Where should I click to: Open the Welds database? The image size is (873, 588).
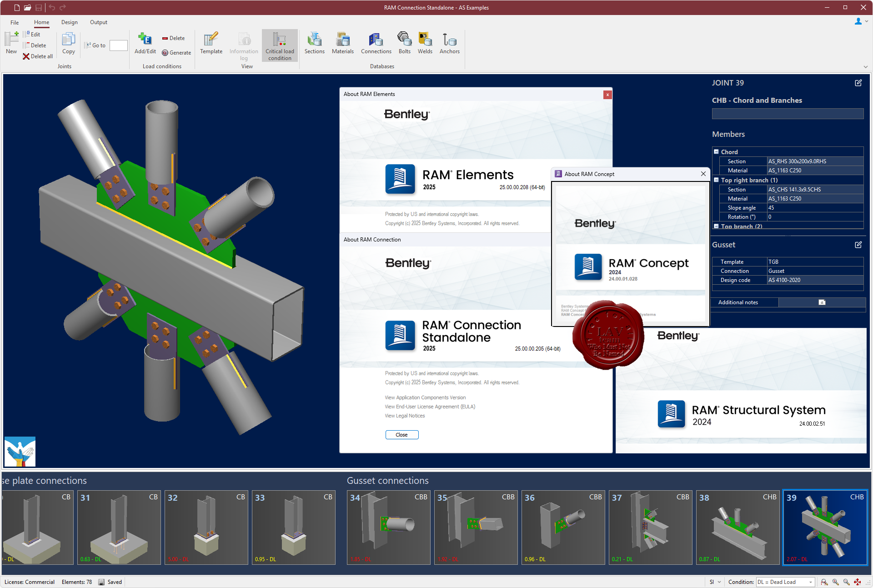tap(425, 43)
